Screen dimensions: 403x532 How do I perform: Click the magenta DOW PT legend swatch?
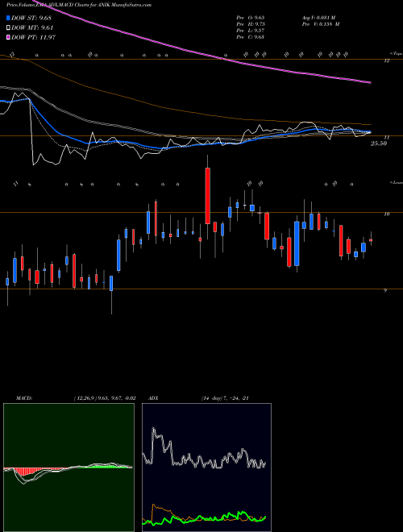(x=9, y=37)
